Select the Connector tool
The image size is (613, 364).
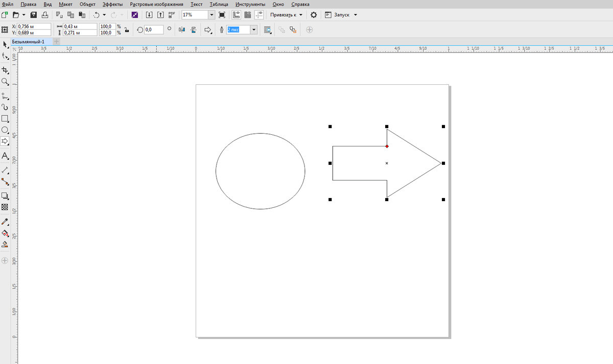coord(5,181)
